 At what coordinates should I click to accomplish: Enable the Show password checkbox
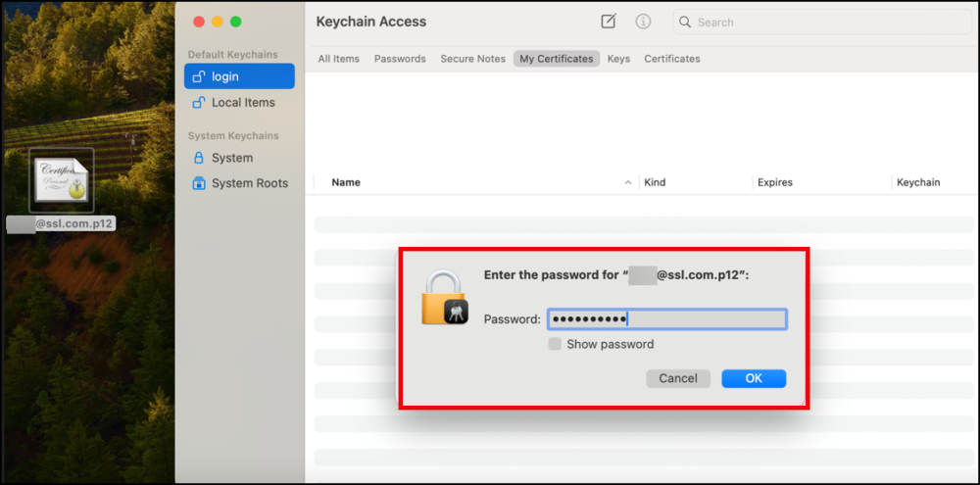click(556, 344)
